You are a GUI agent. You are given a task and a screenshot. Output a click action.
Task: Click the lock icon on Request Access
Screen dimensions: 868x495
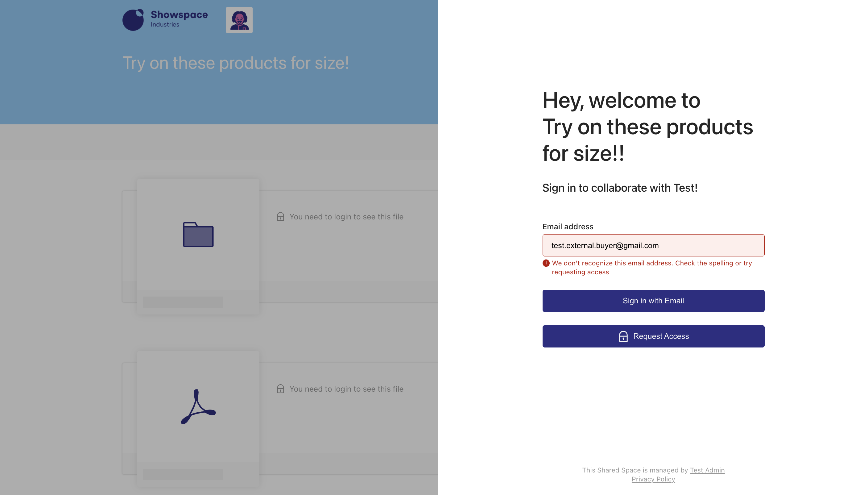(x=623, y=336)
